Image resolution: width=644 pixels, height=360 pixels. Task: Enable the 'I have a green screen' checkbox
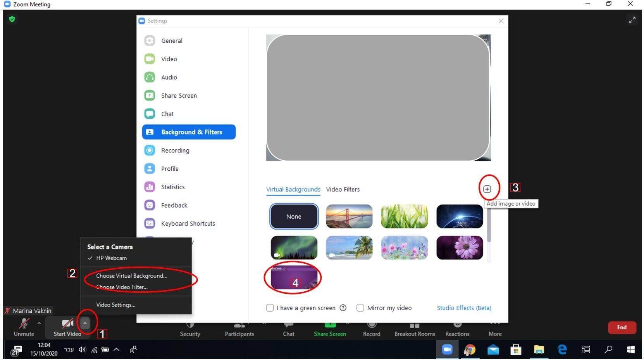270,308
